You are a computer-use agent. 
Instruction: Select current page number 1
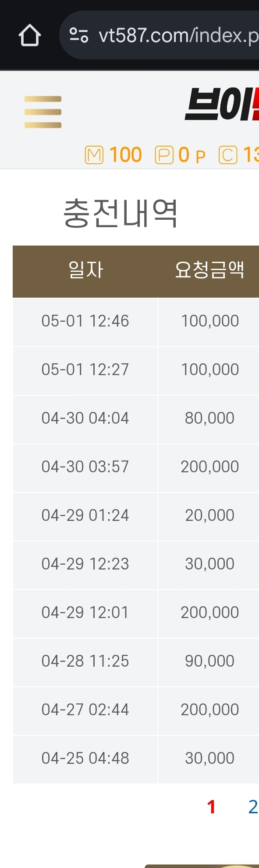pos(211,806)
